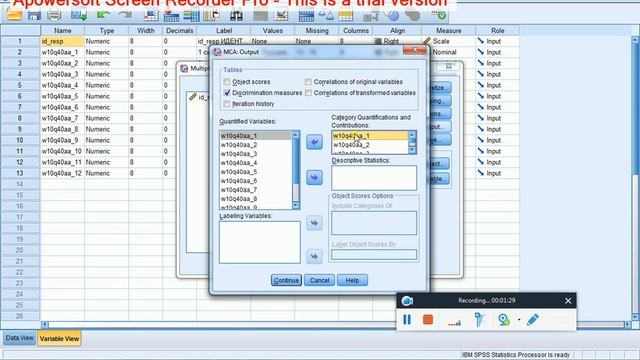Show the Variables info icon

(x=191, y=16)
